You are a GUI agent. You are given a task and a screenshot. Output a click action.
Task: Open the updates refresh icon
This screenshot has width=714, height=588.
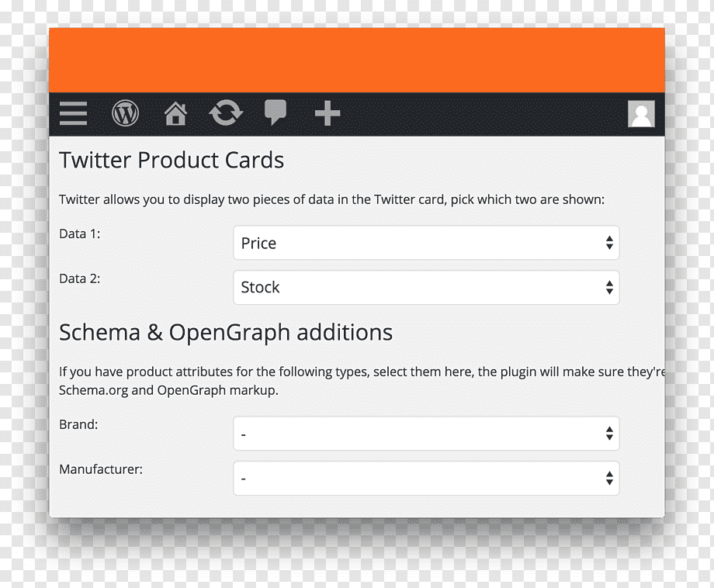tap(226, 113)
